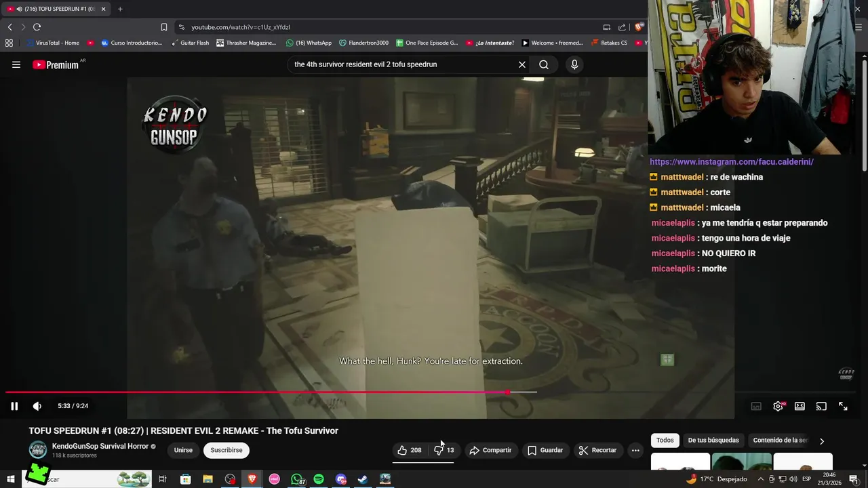
Task: Open osu! from the taskbar
Action: tap(274, 479)
